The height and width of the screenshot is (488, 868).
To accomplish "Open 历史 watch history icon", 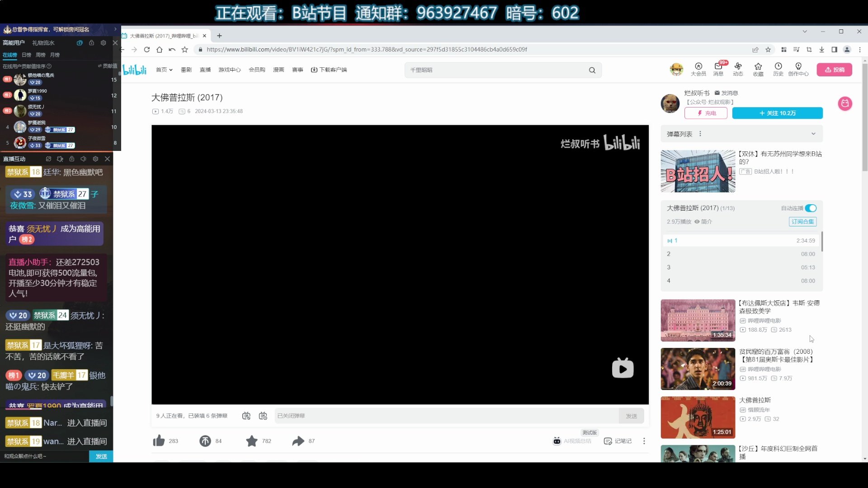I will (778, 69).
